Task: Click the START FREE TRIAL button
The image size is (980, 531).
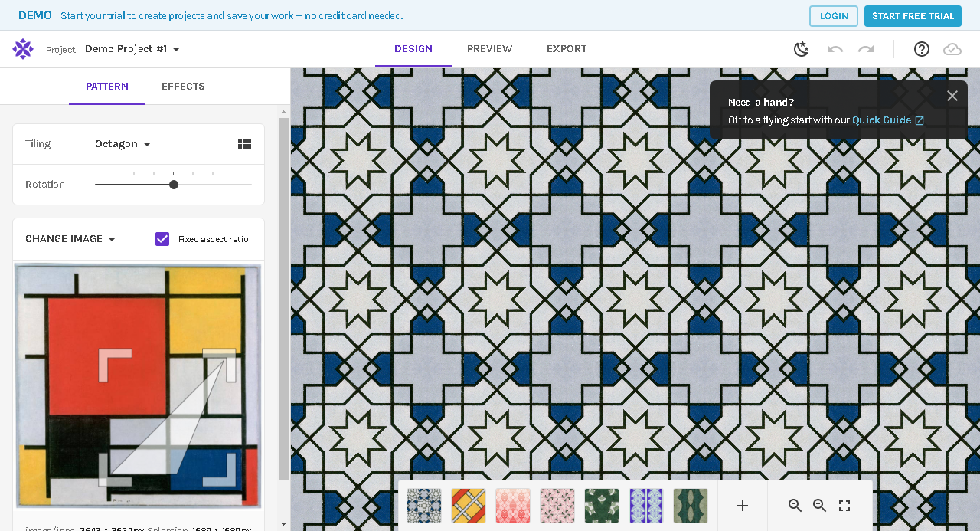Action: [913, 16]
